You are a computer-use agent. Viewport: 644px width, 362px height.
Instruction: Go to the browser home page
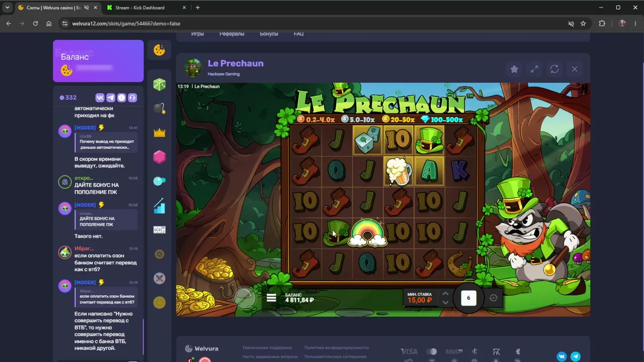pos(49,24)
